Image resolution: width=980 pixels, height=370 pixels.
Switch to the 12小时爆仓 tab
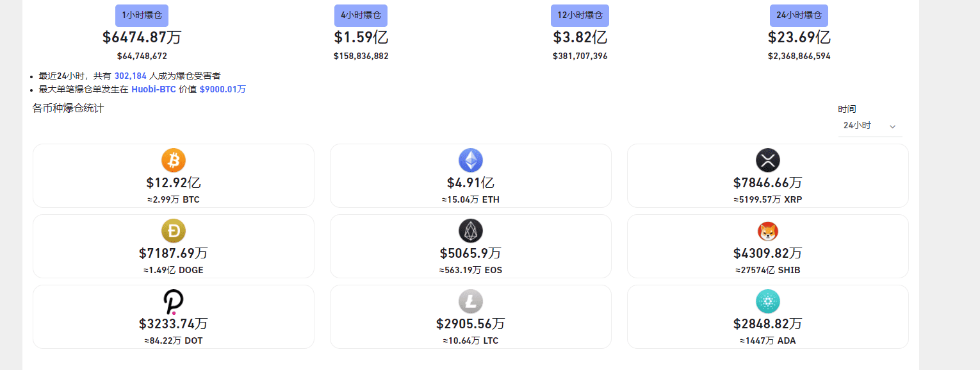pyautogui.click(x=580, y=15)
